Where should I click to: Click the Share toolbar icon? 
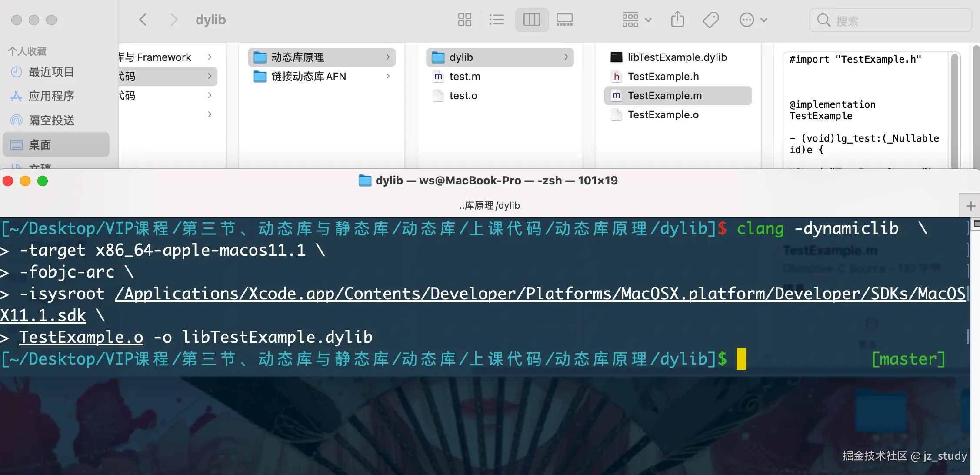677,20
